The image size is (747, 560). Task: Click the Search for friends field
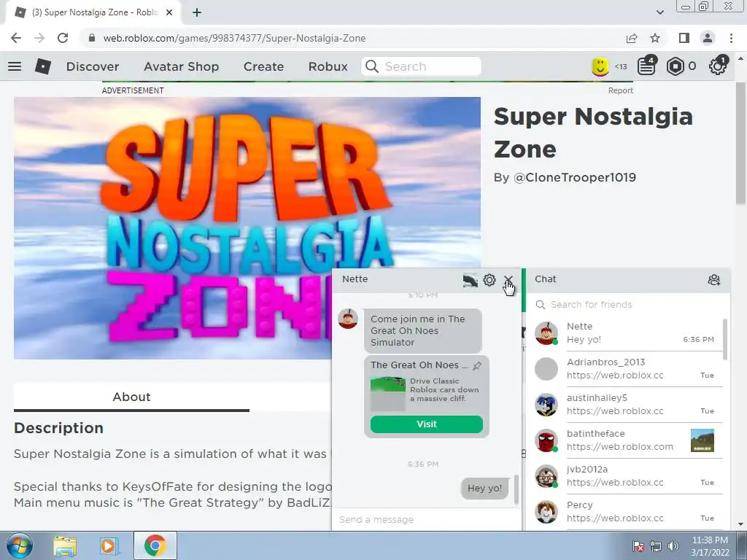628,304
